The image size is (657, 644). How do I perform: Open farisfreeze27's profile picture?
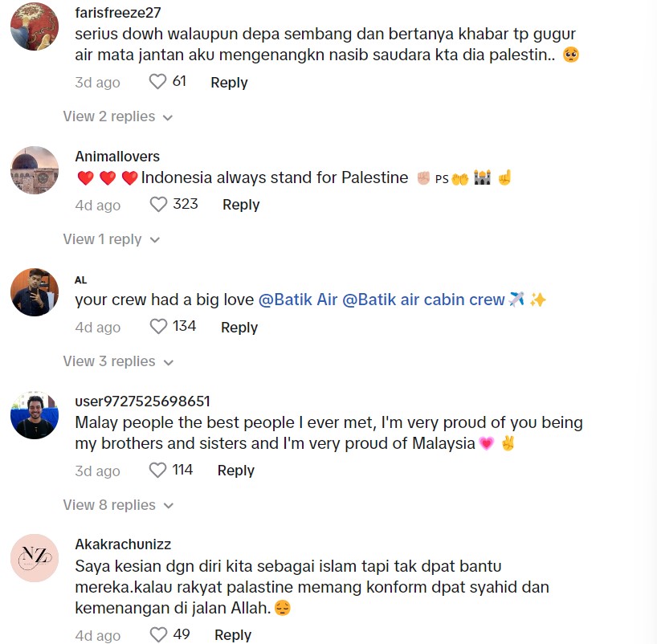click(35, 26)
